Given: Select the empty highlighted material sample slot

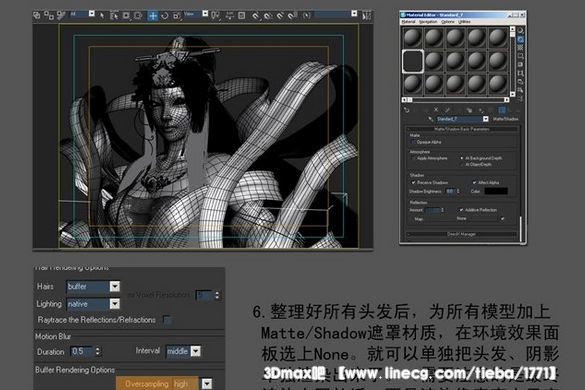Looking at the screenshot, I should click(413, 61).
